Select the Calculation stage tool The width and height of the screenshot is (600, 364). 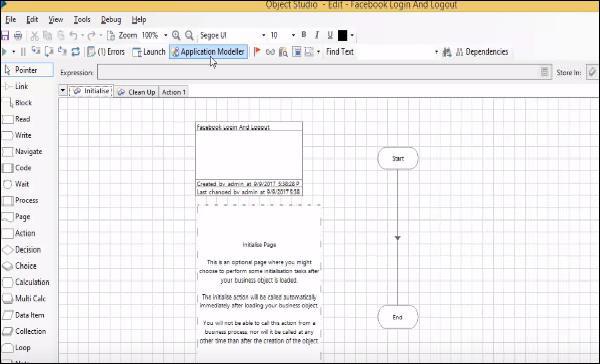pyautogui.click(x=26, y=282)
